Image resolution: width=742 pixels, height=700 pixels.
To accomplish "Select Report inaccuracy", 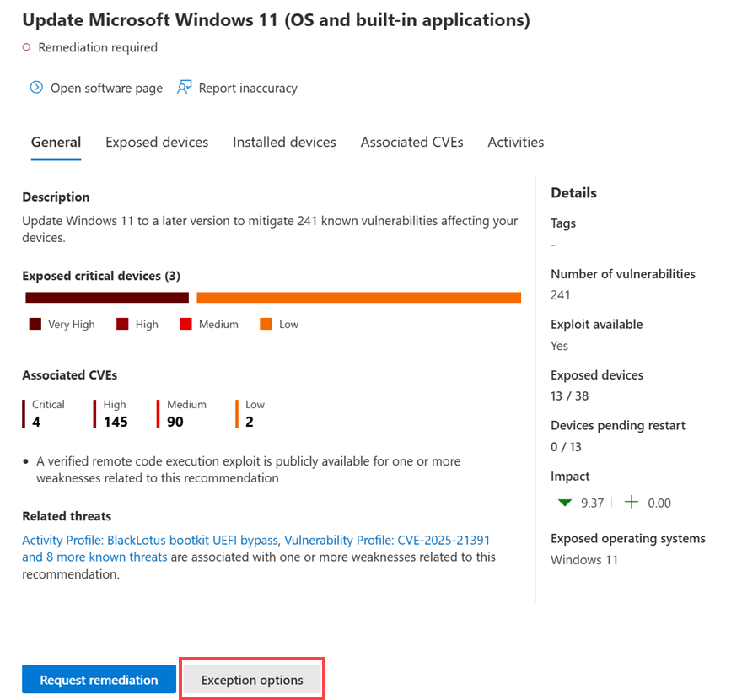I will [x=248, y=88].
